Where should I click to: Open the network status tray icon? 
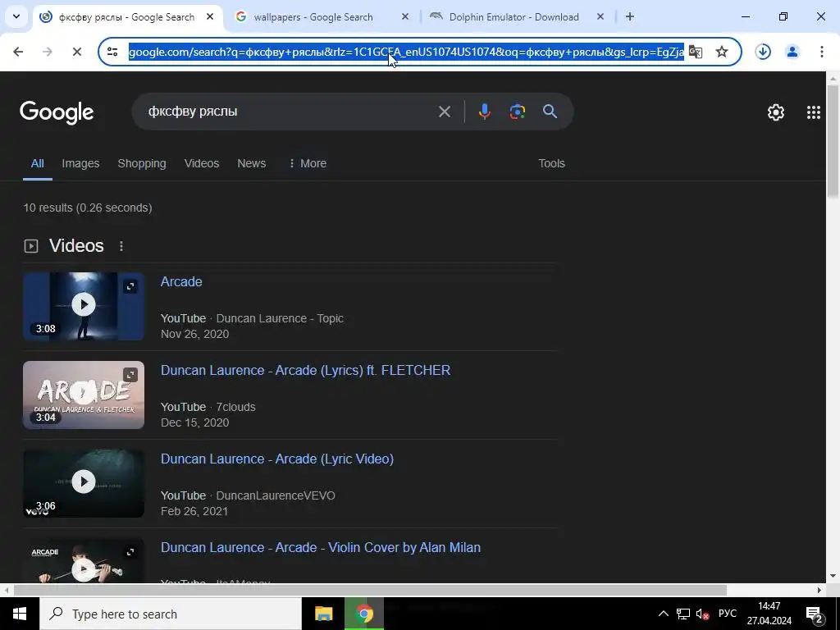coord(683,614)
